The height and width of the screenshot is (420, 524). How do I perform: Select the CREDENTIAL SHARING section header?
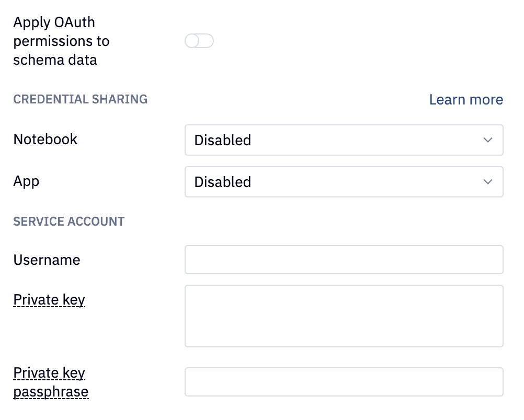pos(80,99)
